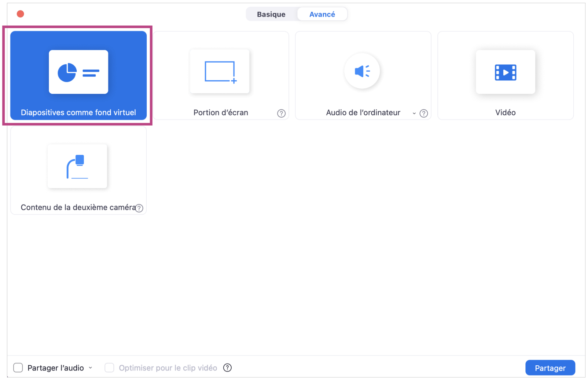
Task: Select the computer audio speaker icon
Action: [x=362, y=71]
